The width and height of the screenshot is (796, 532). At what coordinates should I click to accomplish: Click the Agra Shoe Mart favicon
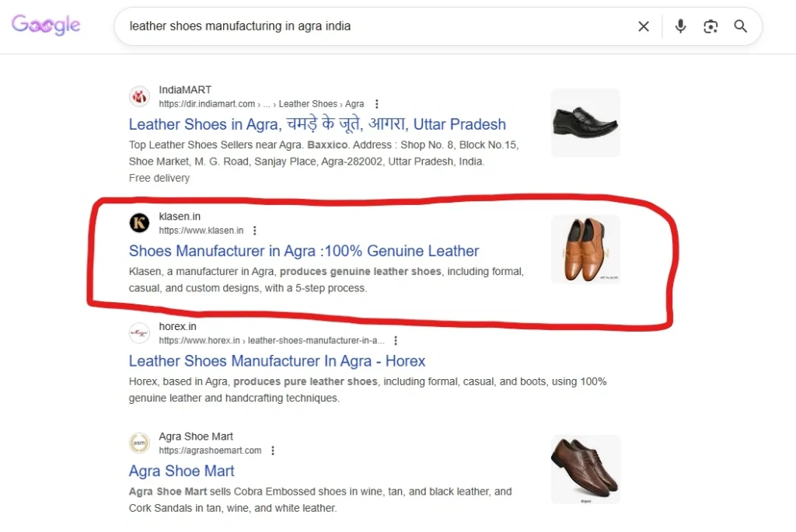point(139,443)
